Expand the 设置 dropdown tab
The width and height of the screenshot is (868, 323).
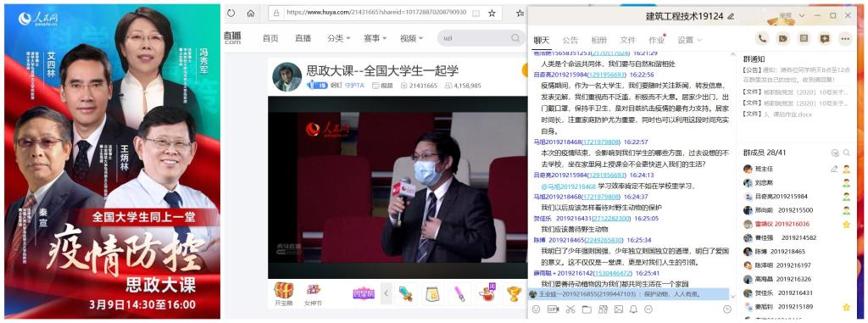click(x=690, y=40)
